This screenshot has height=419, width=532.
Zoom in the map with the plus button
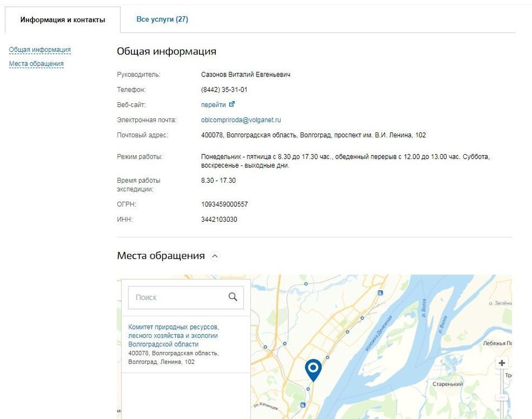502,363
